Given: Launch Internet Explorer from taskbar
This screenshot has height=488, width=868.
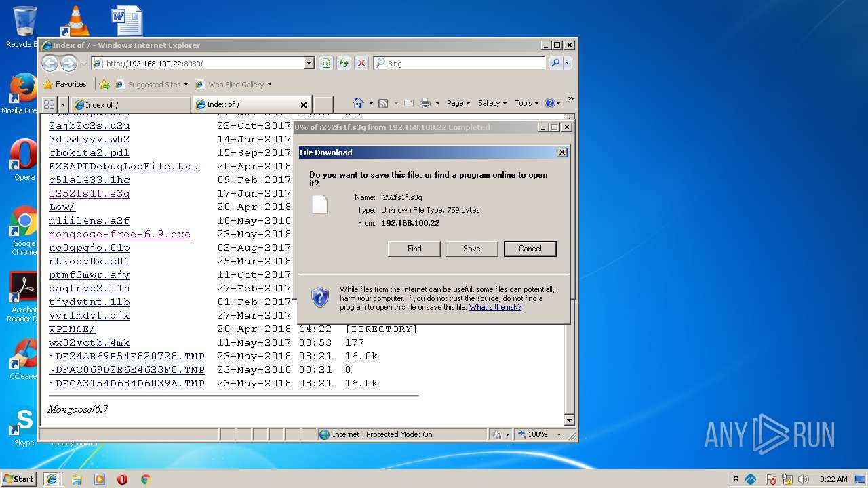Looking at the screenshot, I should 51,479.
